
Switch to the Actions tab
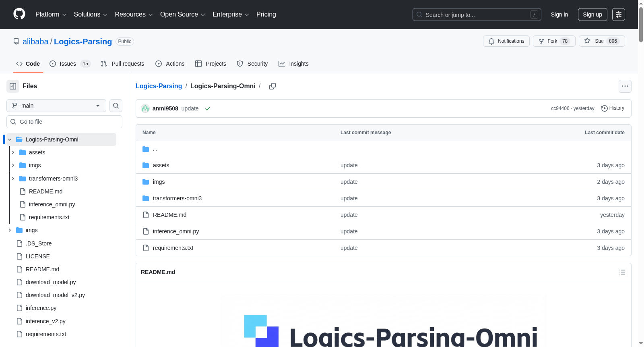coord(170,64)
